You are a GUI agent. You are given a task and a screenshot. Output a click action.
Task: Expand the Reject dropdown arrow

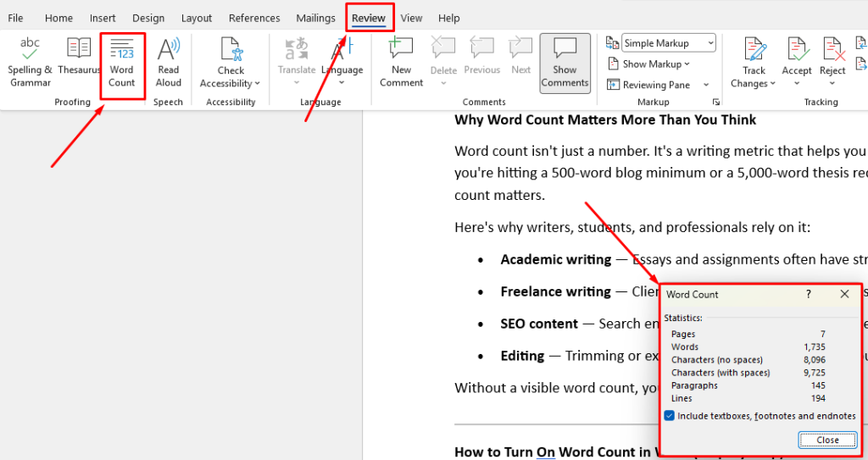pos(832,83)
